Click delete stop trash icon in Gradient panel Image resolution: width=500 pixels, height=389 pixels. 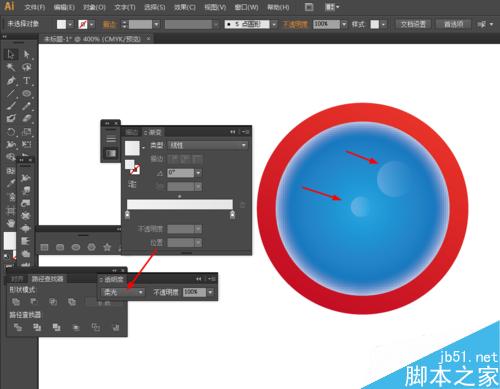click(x=243, y=205)
